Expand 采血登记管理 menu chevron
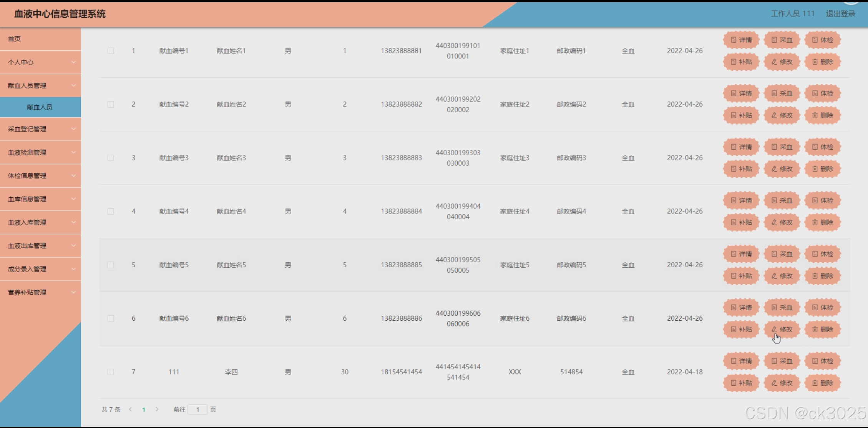The width and height of the screenshot is (868, 428). point(73,129)
